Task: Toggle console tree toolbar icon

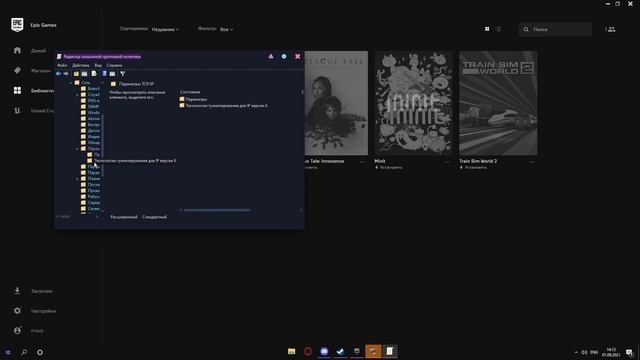Action: (84, 73)
